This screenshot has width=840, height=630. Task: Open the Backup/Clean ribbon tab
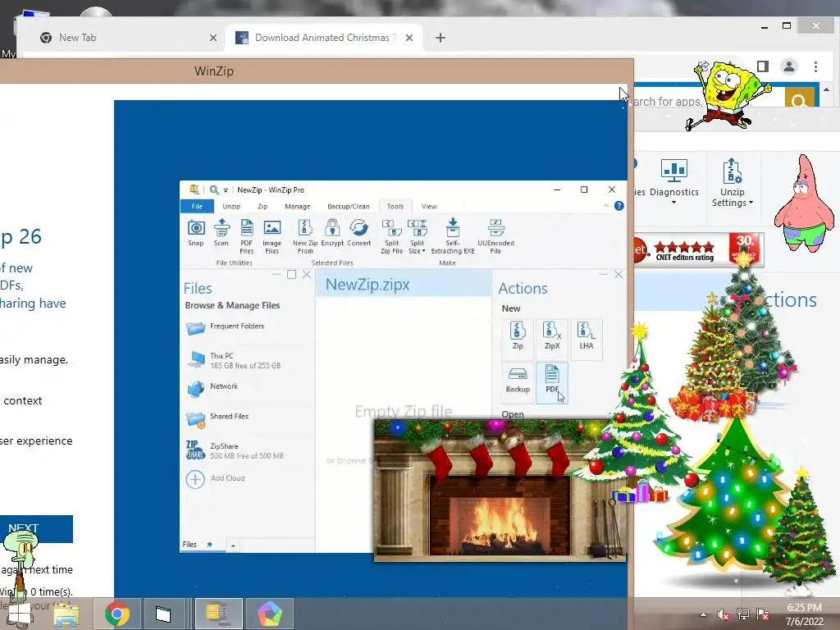click(x=348, y=206)
